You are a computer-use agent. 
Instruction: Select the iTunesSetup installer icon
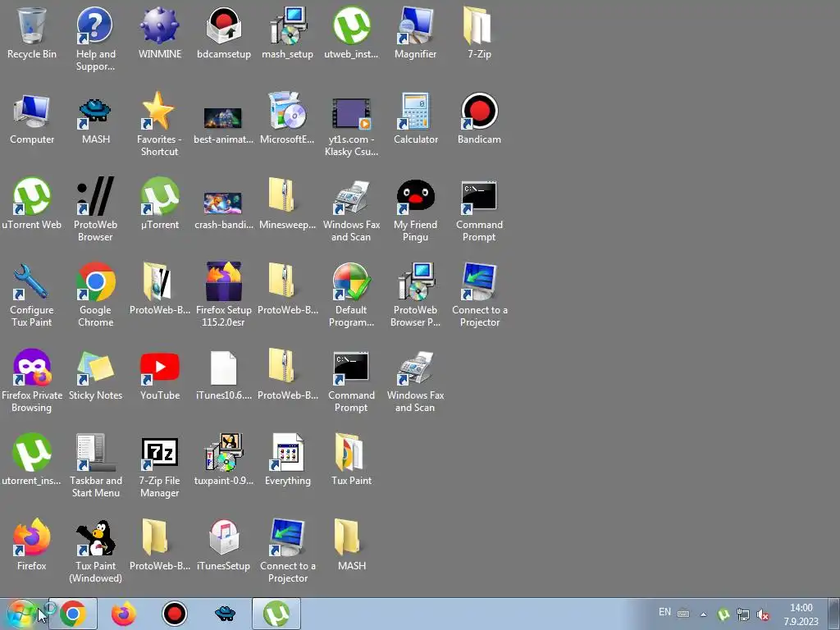coord(223,545)
